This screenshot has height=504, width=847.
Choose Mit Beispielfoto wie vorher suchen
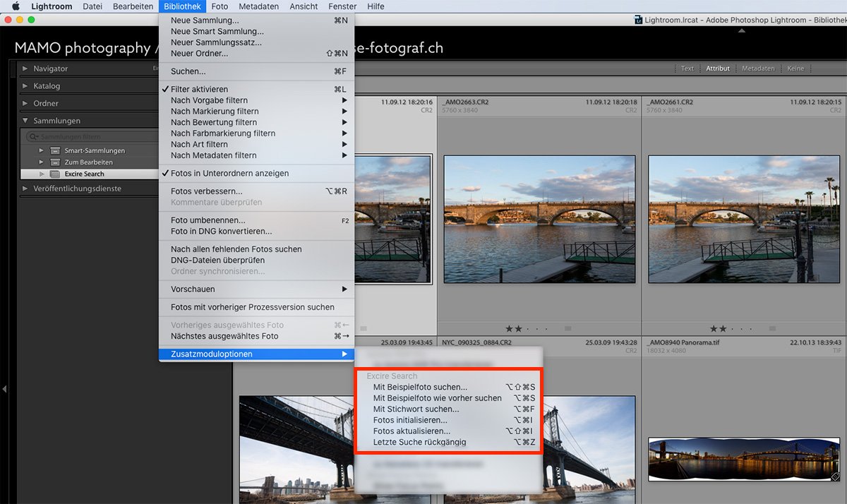coord(447,398)
